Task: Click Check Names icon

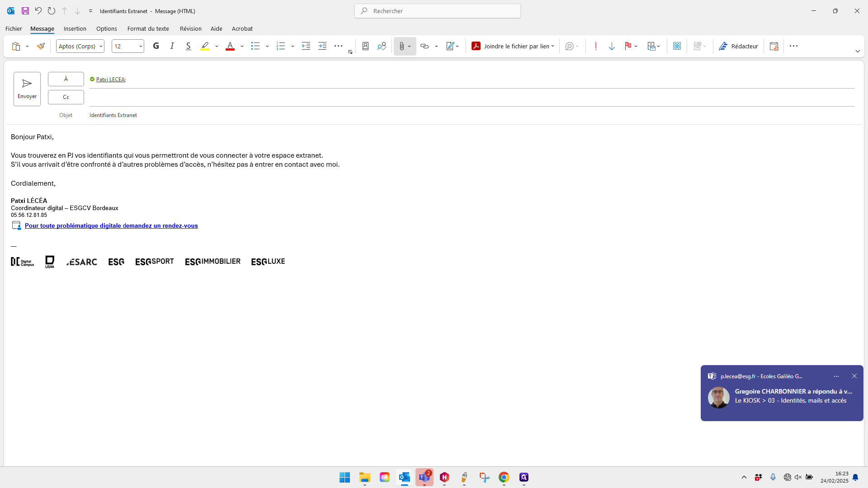Action: [x=382, y=46]
